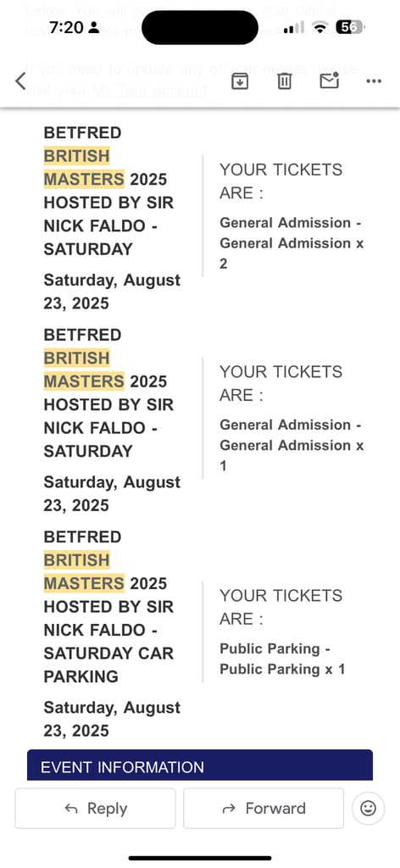The height and width of the screenshot is (868, 400).
Task: Tap the back arrow icon
Action: point(20,81)
